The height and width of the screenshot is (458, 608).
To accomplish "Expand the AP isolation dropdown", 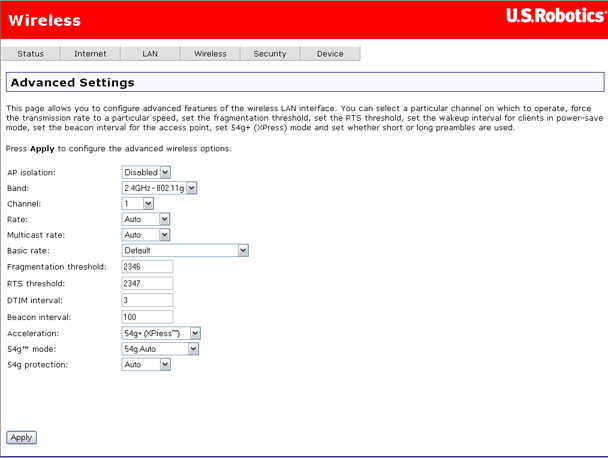I will [146, 172].
